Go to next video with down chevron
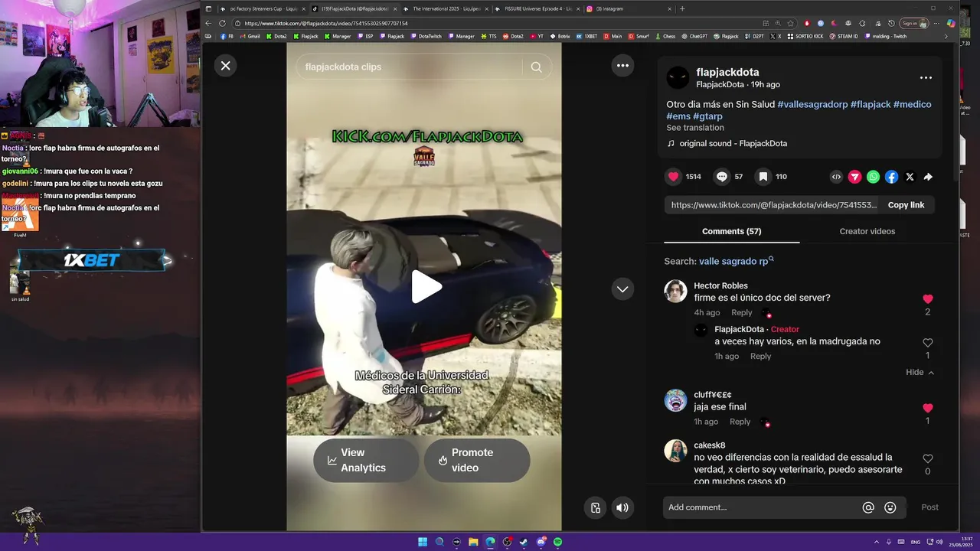Viewport: 980px width, 551px height. [622, 289]
